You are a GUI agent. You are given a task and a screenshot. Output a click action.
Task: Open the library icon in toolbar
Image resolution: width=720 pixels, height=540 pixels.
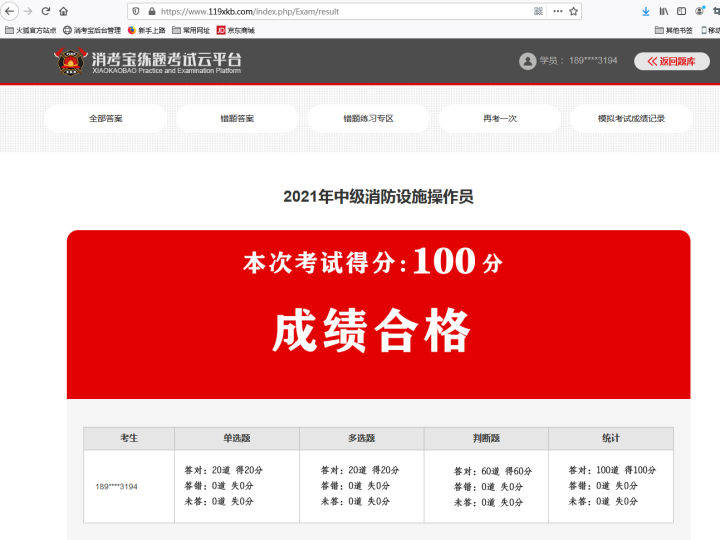click(x=664, y=11)
